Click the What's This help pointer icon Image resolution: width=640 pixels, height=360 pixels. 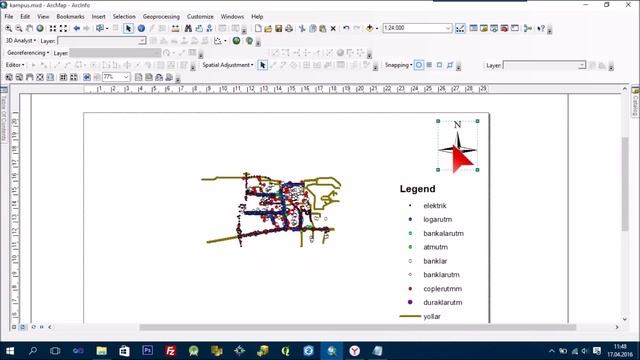(541, 29)
